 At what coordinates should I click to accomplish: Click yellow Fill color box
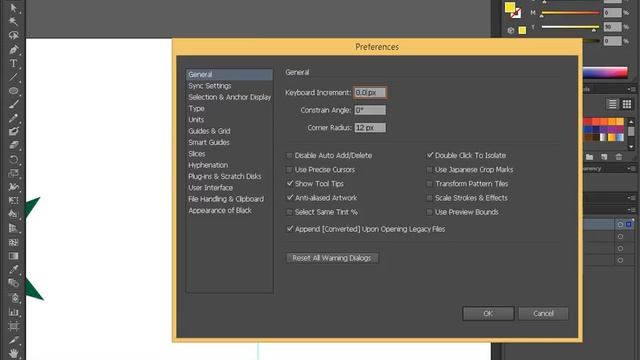[509, 7]
